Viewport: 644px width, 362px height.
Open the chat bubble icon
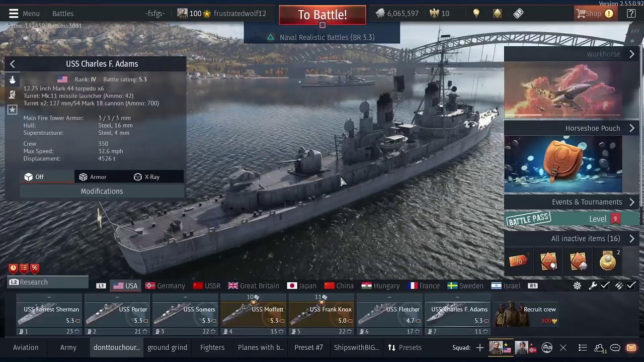point(615,347)
